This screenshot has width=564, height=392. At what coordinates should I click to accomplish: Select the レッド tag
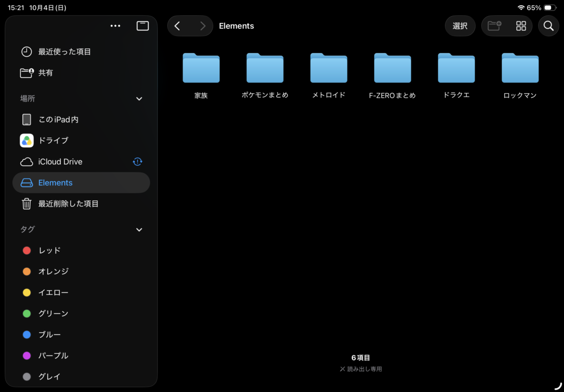tap(81, 250)
